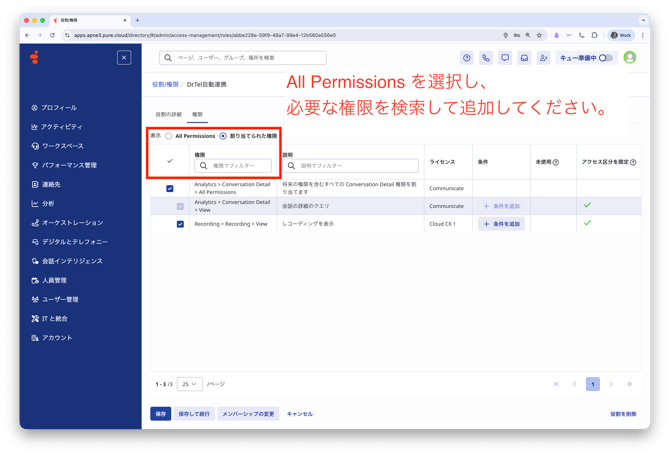This screenshot has width=670, height=455.
Task: Go to first page with double chevron
Action: click(556, 384)
